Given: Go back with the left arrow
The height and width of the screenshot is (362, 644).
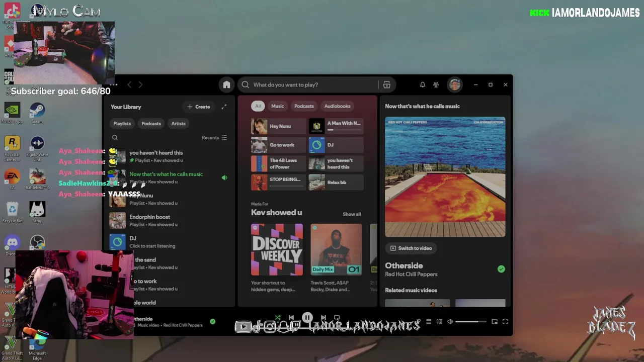Looking at the screenshot, I should 129,84.
